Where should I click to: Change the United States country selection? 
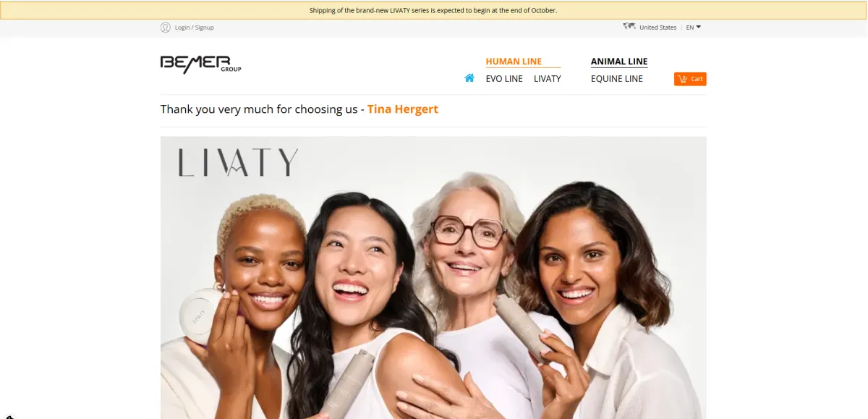(658, 27)
